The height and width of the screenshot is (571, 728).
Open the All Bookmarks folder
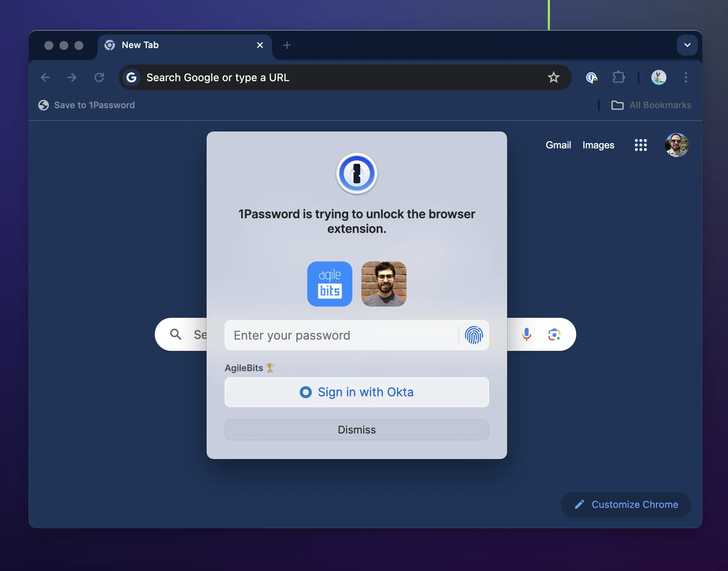tap(651, 105)
